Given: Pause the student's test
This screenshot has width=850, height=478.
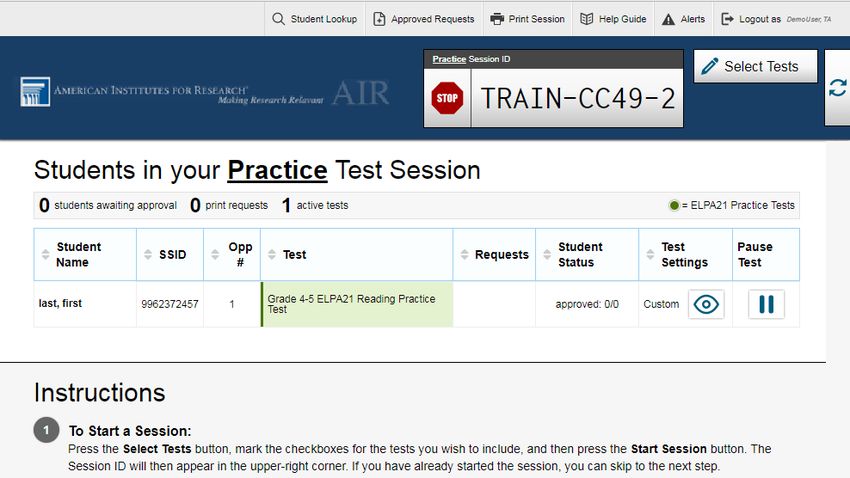Looking at the screenshot, I should [x=766, y=304].
